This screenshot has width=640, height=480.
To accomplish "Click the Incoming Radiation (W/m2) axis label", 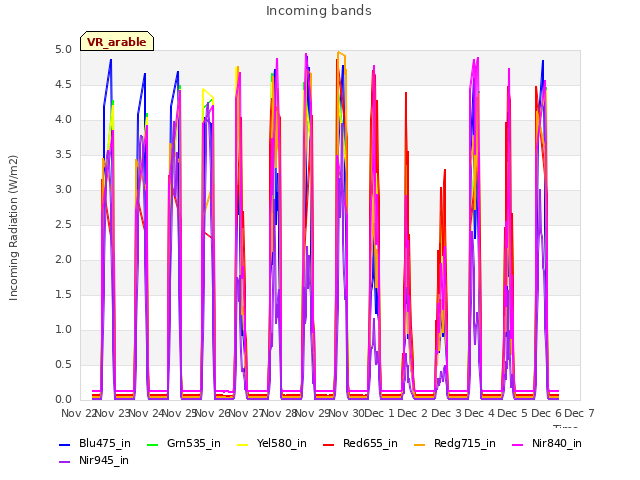I will click(x=13, y=228).
